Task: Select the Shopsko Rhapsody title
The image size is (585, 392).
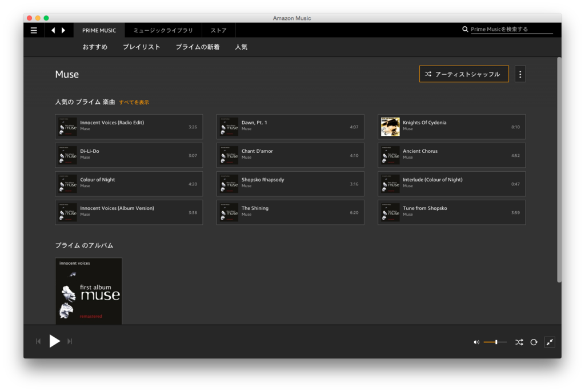Action: click(x=263, y=180)
